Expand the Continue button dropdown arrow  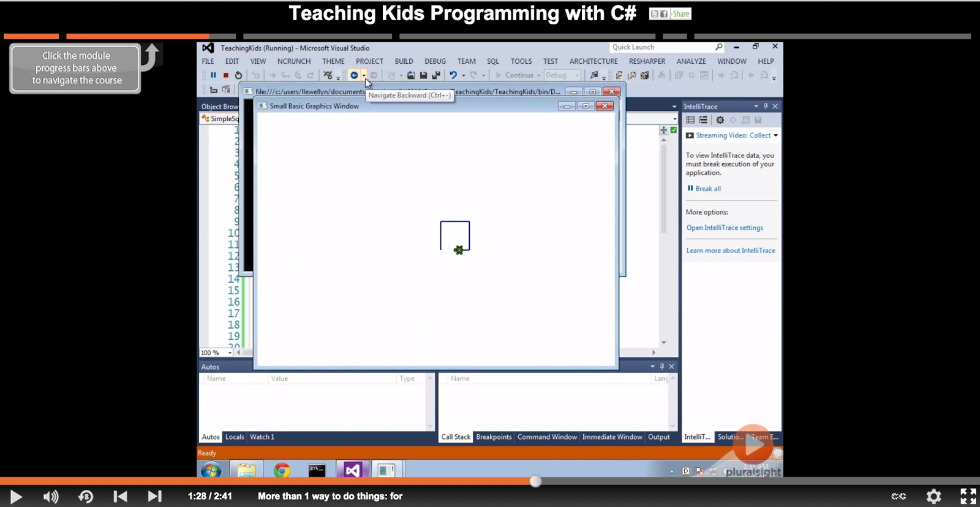tap(538, 75)
